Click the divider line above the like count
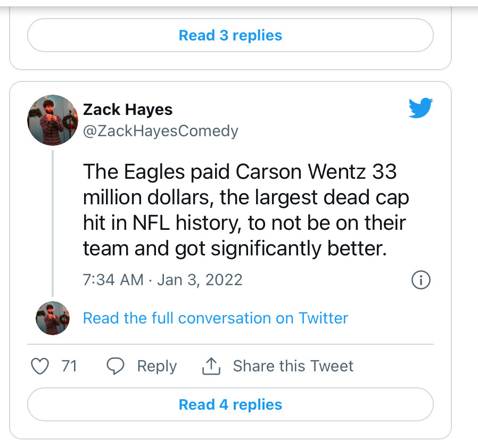Screen dimensions: 478x448 pyautogui.click(x=230, y=344)
